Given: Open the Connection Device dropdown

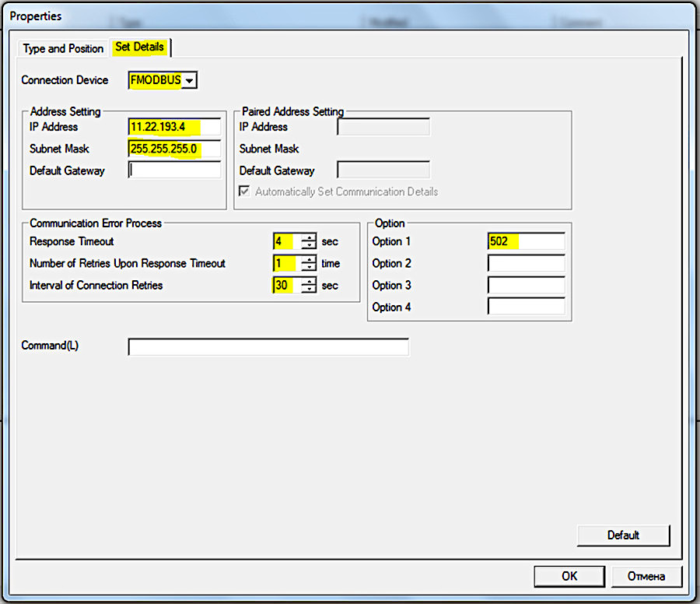Looking at the screenshot, I should point(190,80).
